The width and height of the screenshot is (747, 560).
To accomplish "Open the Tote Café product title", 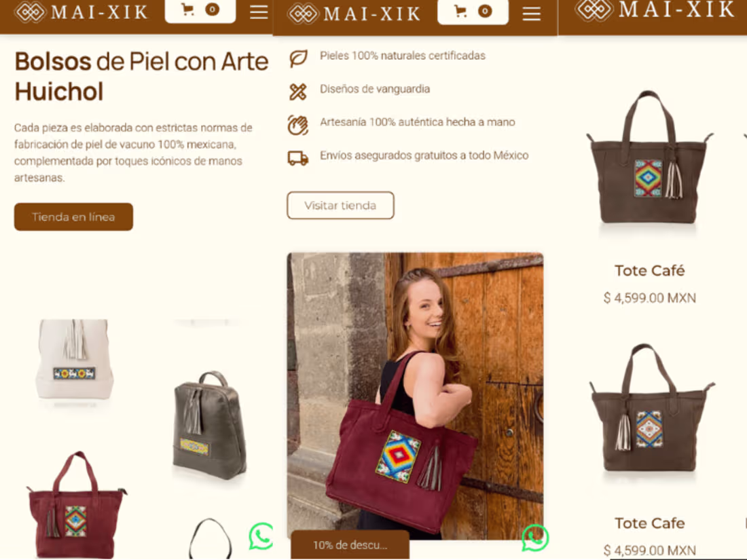I will pos(649,270).
